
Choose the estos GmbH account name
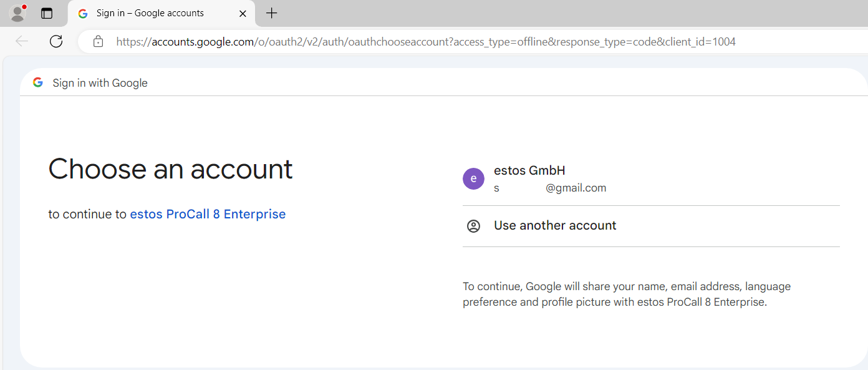(x=529, y=170)
